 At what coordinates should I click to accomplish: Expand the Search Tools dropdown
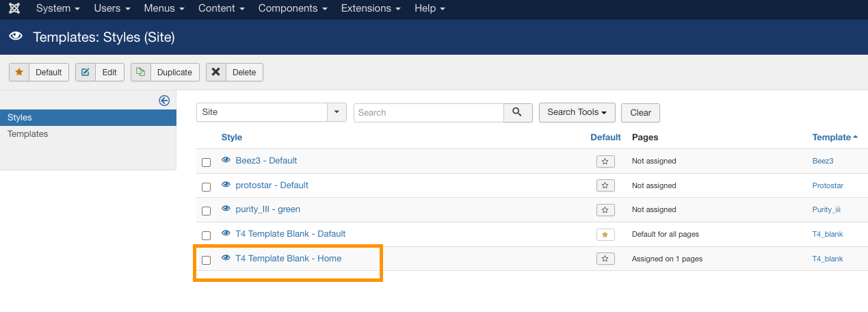point(577,112)
